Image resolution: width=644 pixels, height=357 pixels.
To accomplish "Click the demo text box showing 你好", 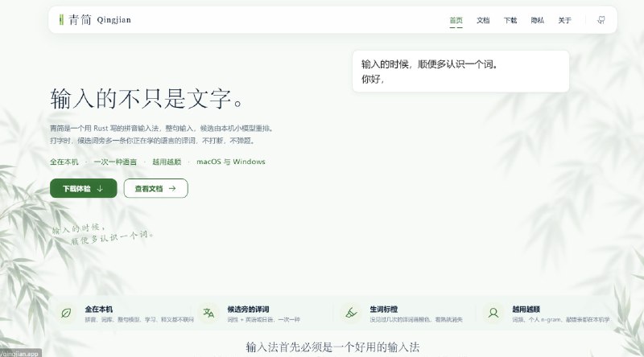I will click(x=460, y=72).
